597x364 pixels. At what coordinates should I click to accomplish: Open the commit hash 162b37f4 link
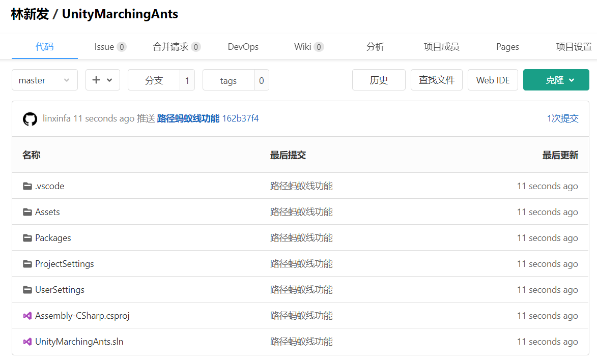pos(240,118)
